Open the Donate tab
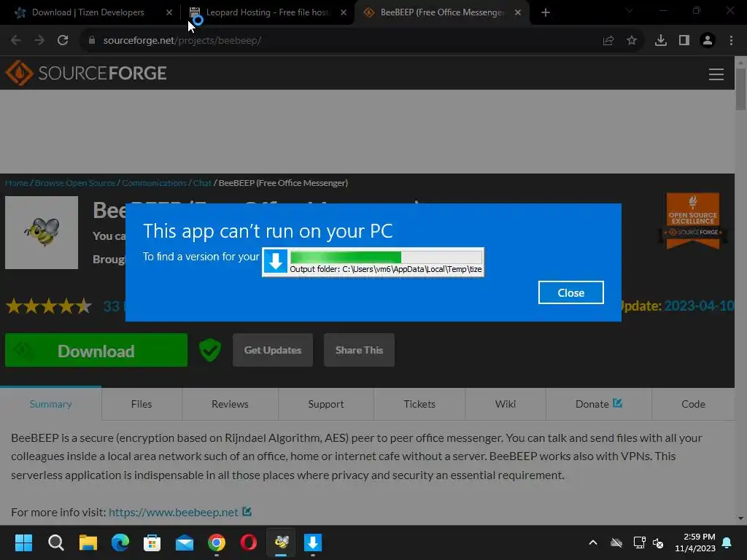This screenshot has width=747, height=560. (x=599, y=404)
